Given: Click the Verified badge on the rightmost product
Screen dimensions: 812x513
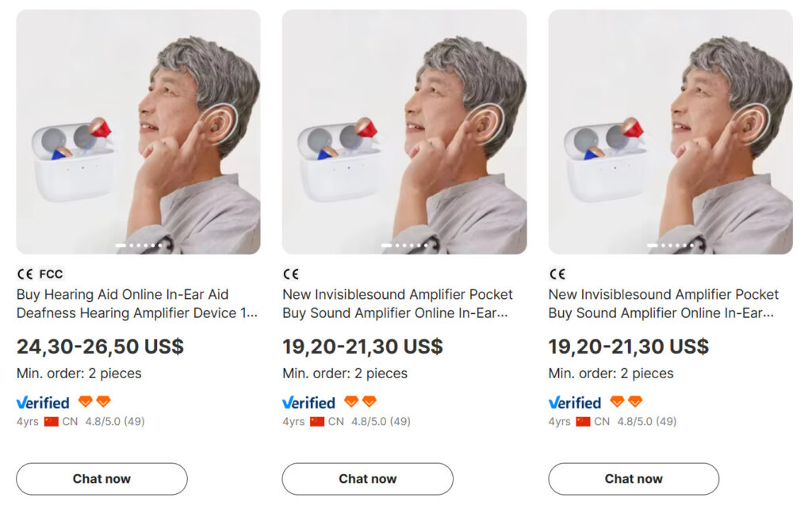Looking at the screenshot, I should (575, 402).
